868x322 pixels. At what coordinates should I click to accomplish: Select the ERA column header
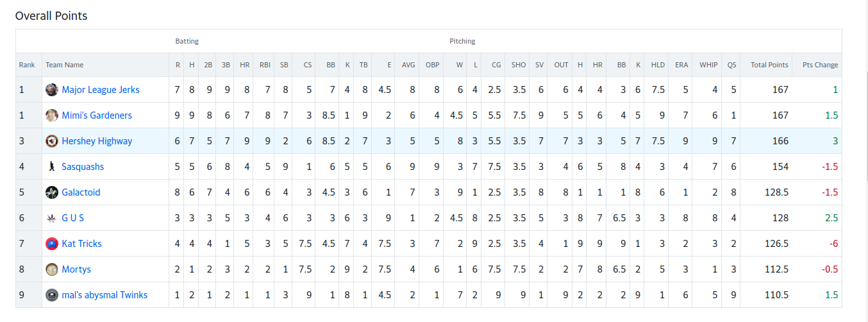[681, 65]
